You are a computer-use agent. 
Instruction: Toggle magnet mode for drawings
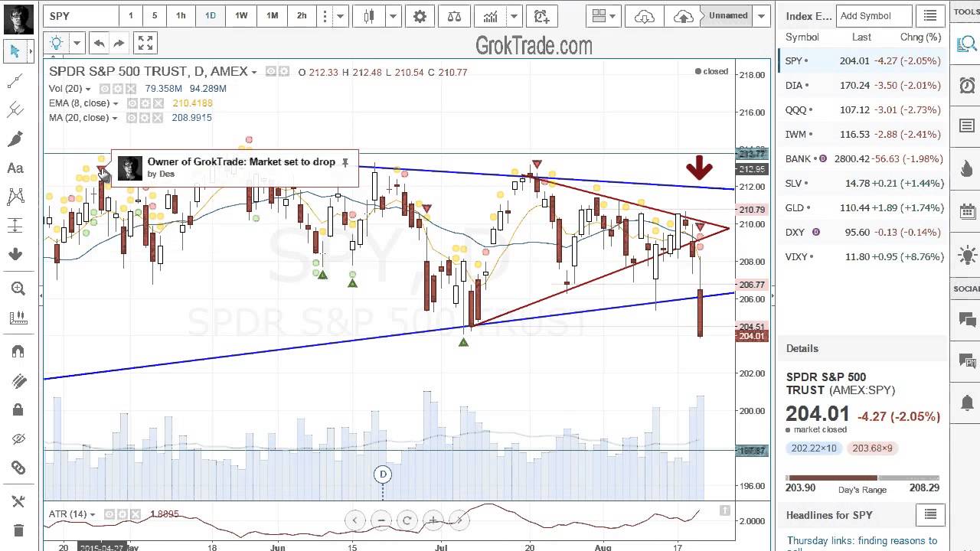(17, 351)
